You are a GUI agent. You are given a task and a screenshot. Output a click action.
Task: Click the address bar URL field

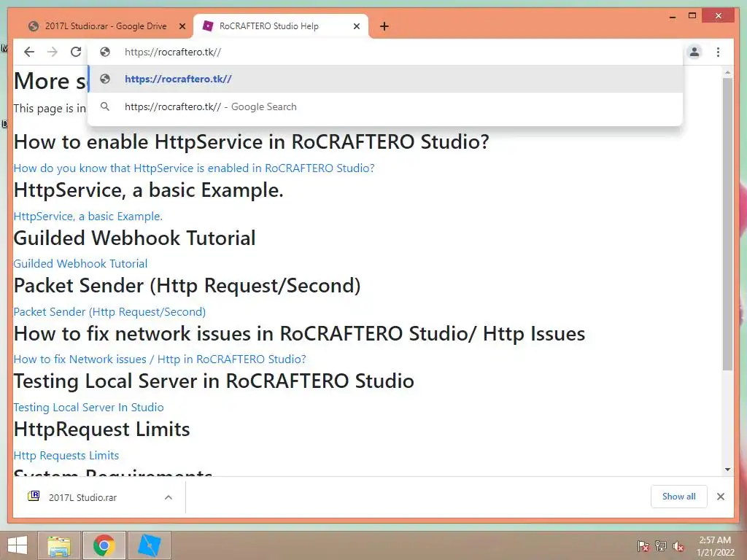click(x=385, y=52)
